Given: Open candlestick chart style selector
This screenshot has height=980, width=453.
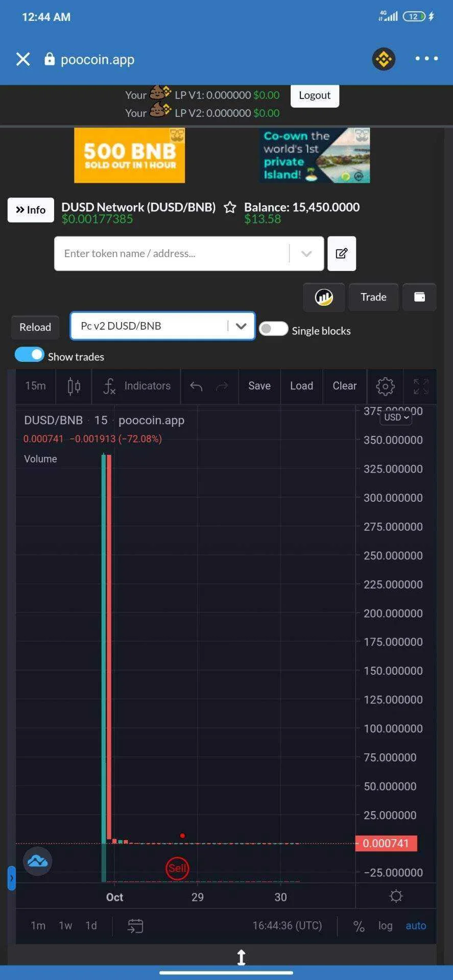Looking at the screenshot, I should click(x=74, y=386).
